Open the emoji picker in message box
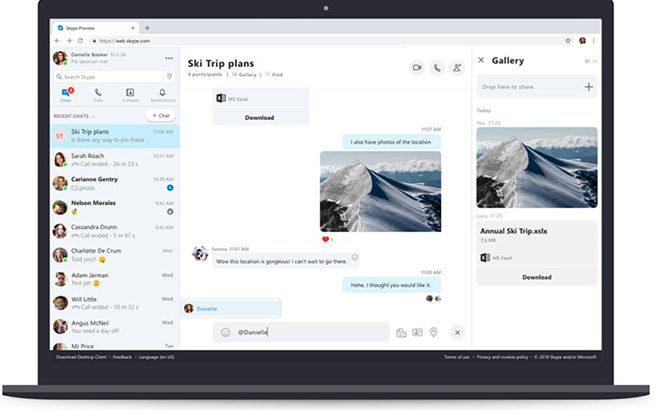This screenshot has width=660, height=410. pos(226,332)
